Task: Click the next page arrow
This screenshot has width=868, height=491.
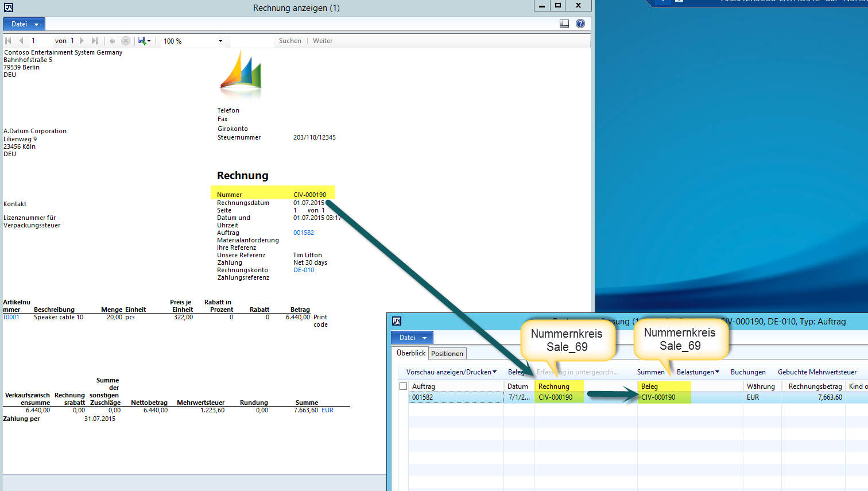Action: (x=82, y=41)
